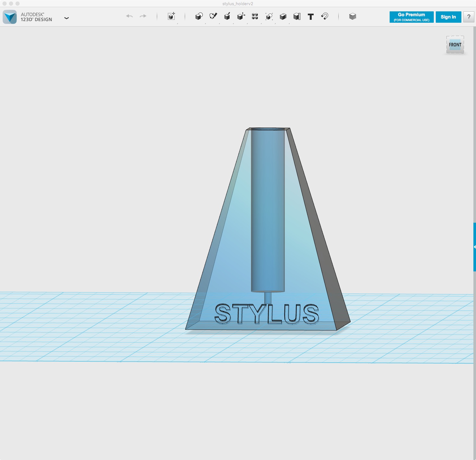Redo the last undone action

click(x=143, y=16)
